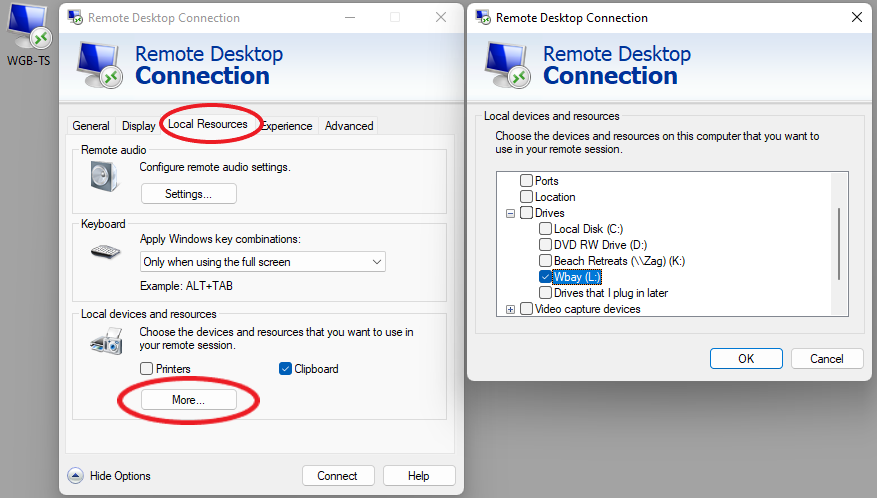
Task: Check the Ports checkbox
Action: [x=526, y=180]
